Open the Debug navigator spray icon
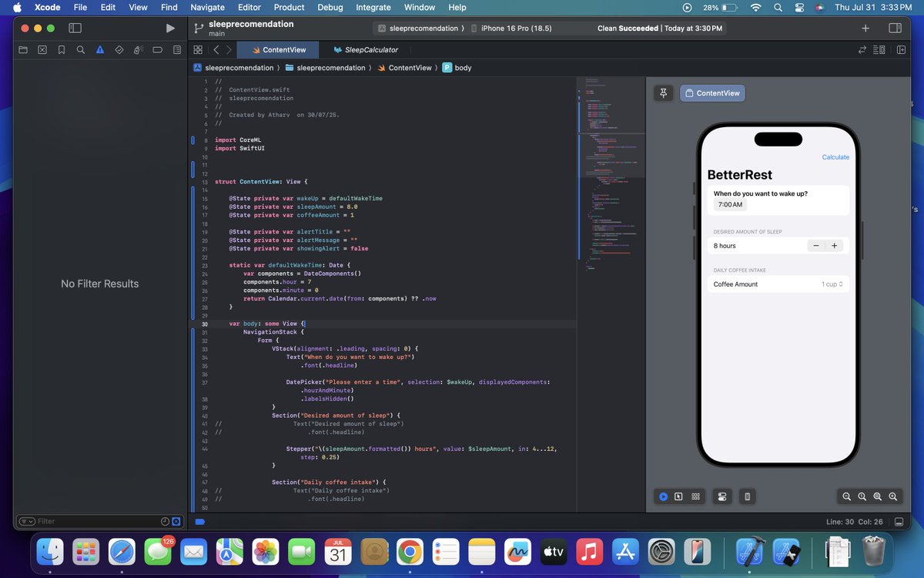 139,49
